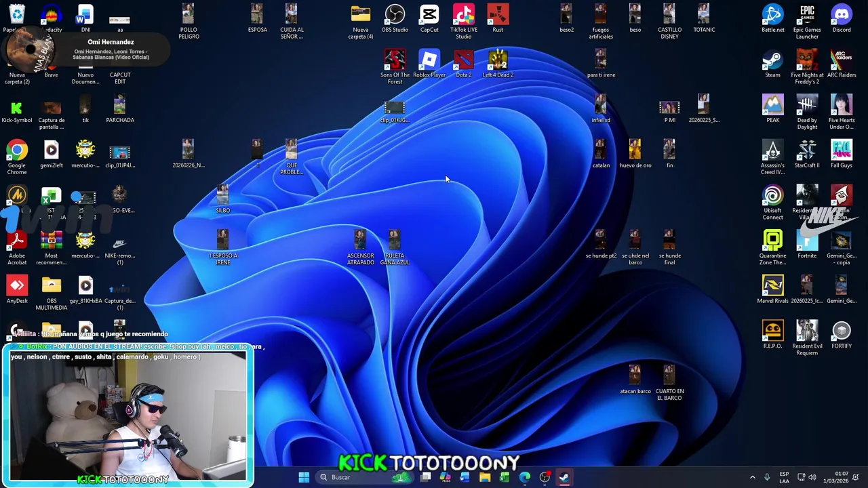Screen dimensions: 868x488
Task: Select the Rust game icon
Action: 498,19
